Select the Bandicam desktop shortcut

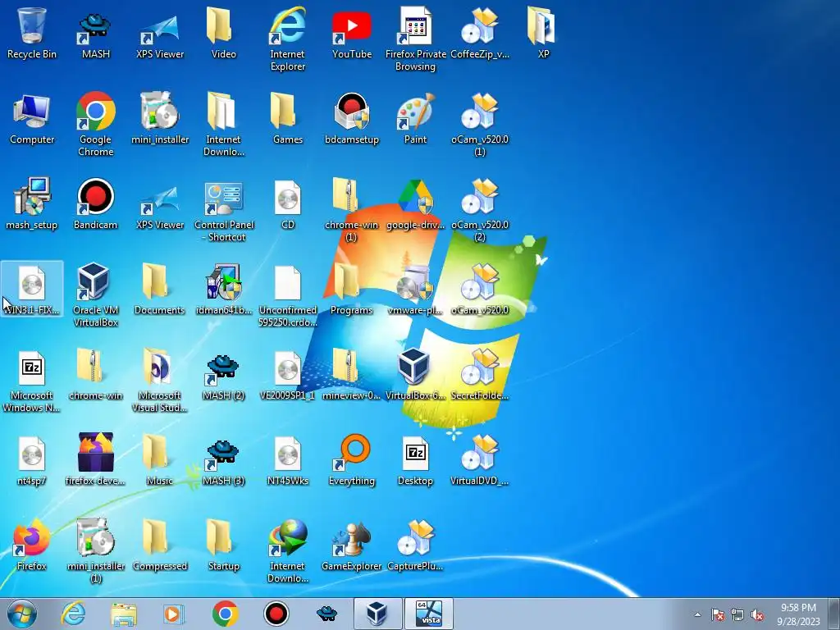point(95,203)
